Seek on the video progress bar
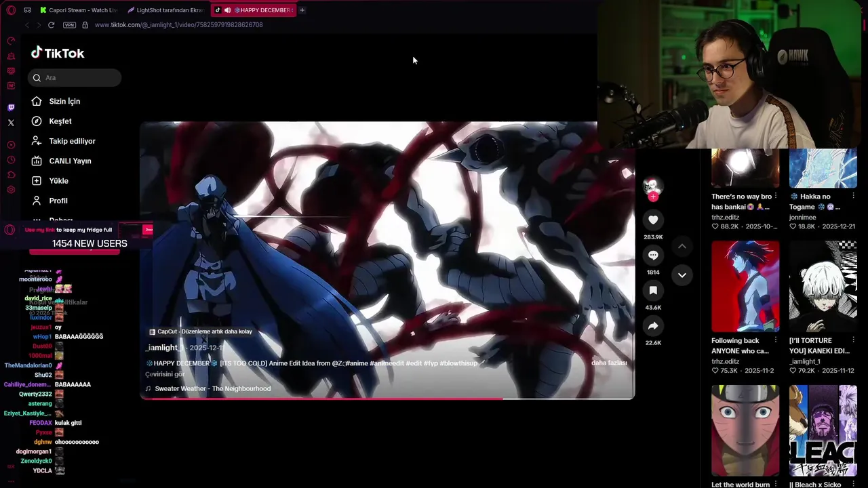 tap(387, 399)
